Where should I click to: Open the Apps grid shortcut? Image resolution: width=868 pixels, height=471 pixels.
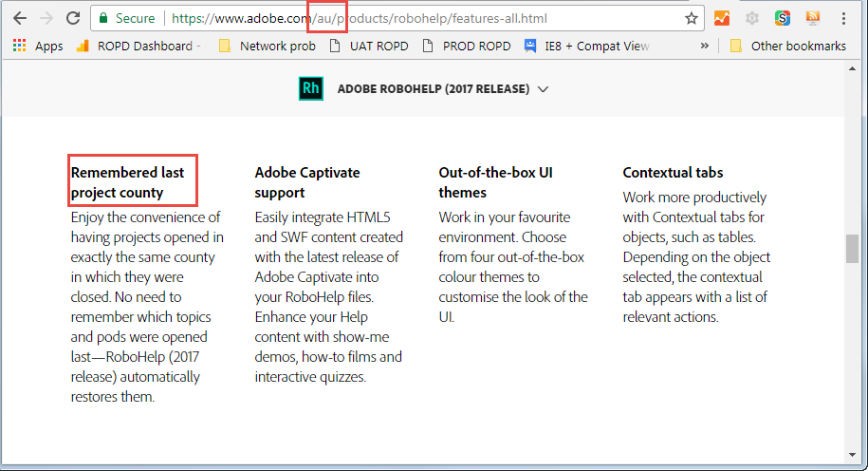click(38, 46)
